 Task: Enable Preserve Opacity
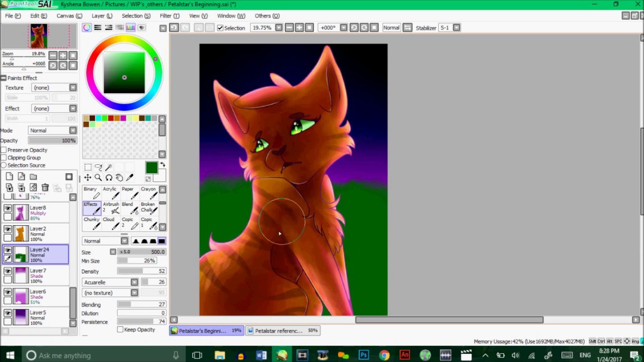[x=4, y=150]
